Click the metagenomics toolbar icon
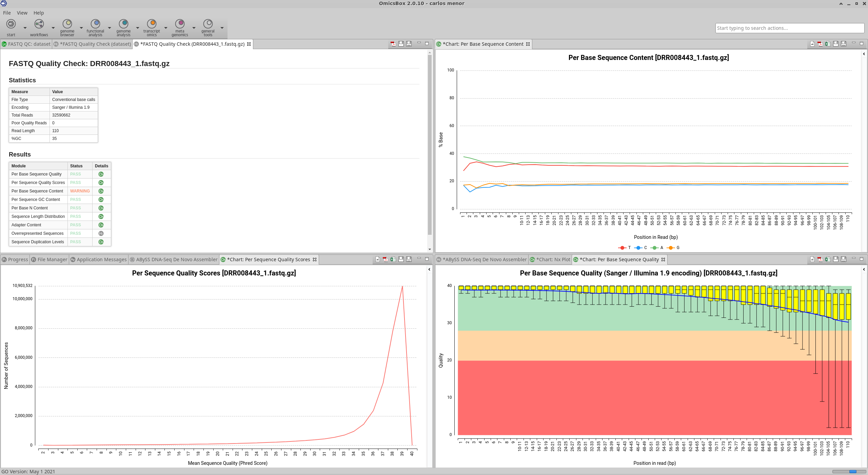 180,24
